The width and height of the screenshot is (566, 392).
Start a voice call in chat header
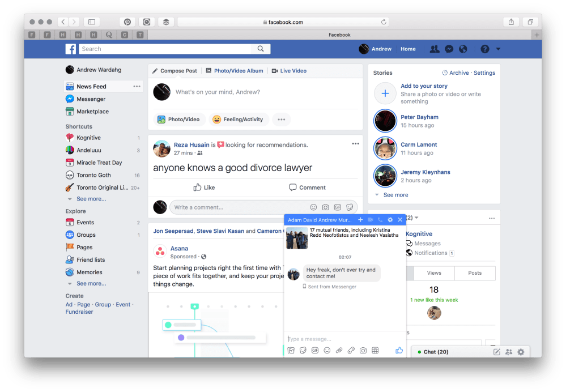pyautogui.click(x=380, y=220)
